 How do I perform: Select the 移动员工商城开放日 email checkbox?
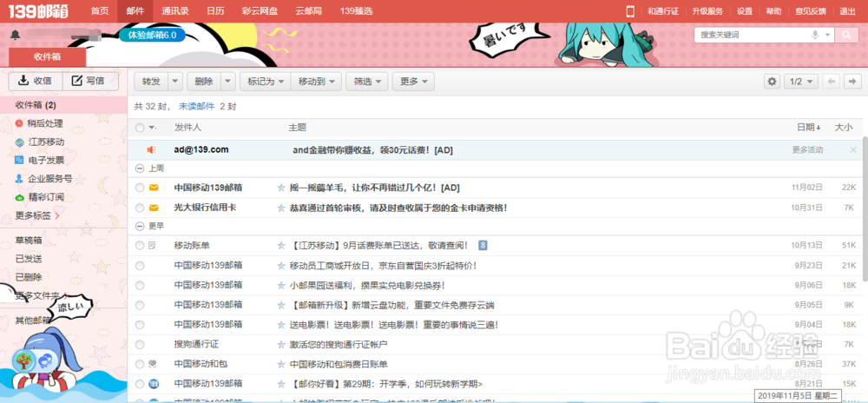[x=140, y=265]
